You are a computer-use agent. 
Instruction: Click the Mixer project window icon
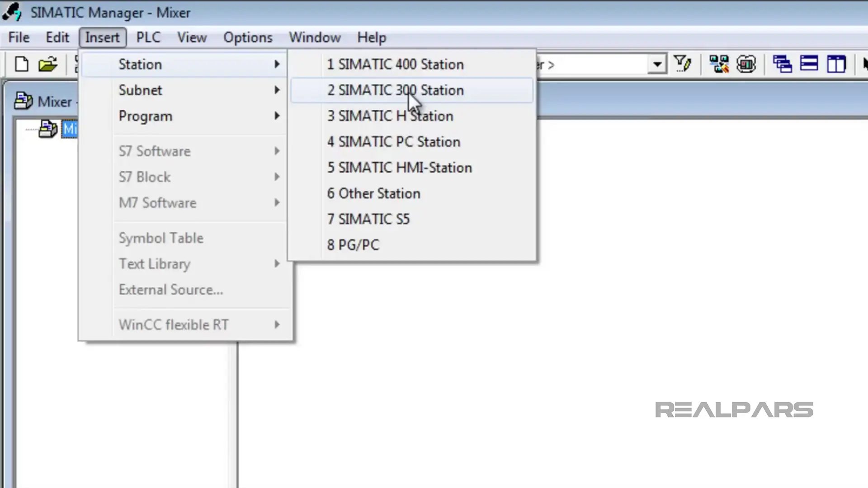tap(23, 101)
